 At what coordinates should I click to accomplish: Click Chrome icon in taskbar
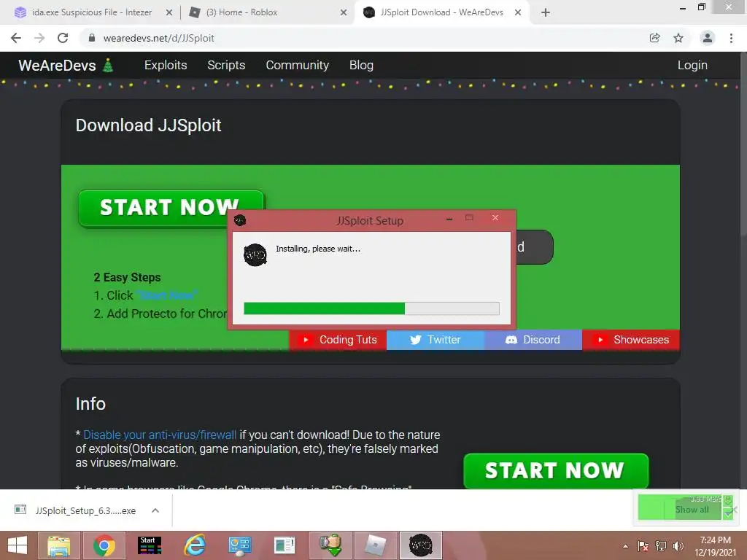click(104, 545)
